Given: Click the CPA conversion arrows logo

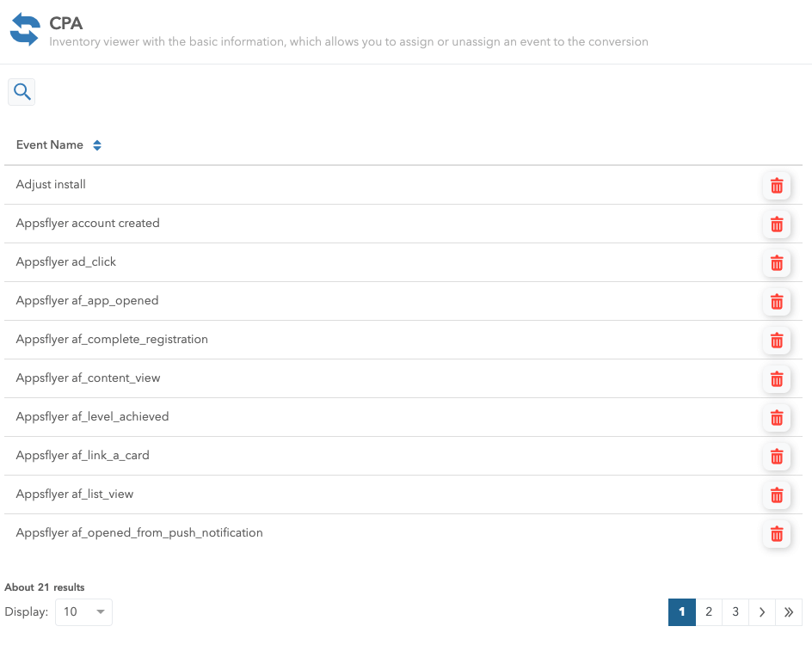Looking at the screenshot, I should [25, 29].
